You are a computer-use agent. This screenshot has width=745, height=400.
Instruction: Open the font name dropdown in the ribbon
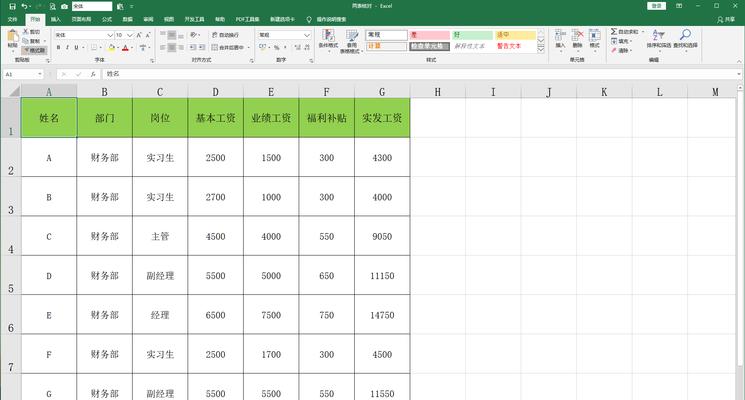click(110, 35)
